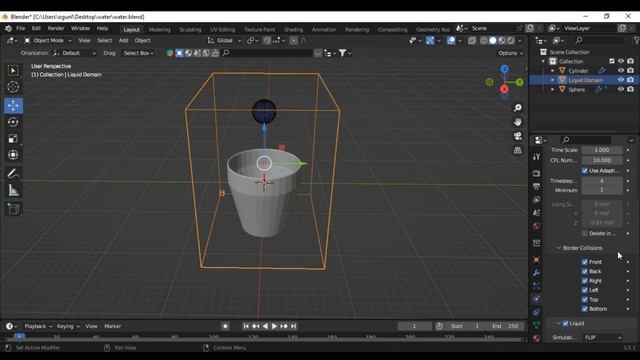Uncheck Left border collision
Viewport: 640px width, 360px height.
pyautogui.click(x=584, y=290)
